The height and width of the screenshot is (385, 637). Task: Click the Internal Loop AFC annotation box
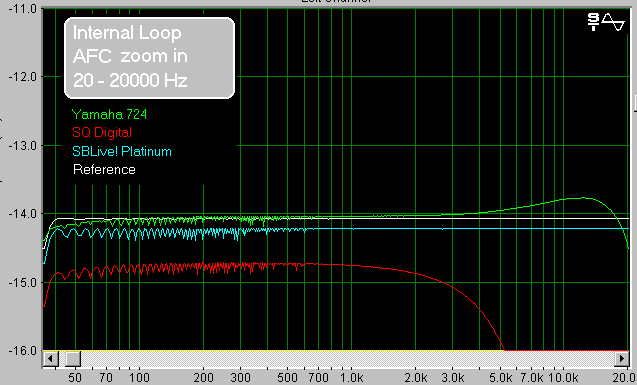(x=150, y=58)
